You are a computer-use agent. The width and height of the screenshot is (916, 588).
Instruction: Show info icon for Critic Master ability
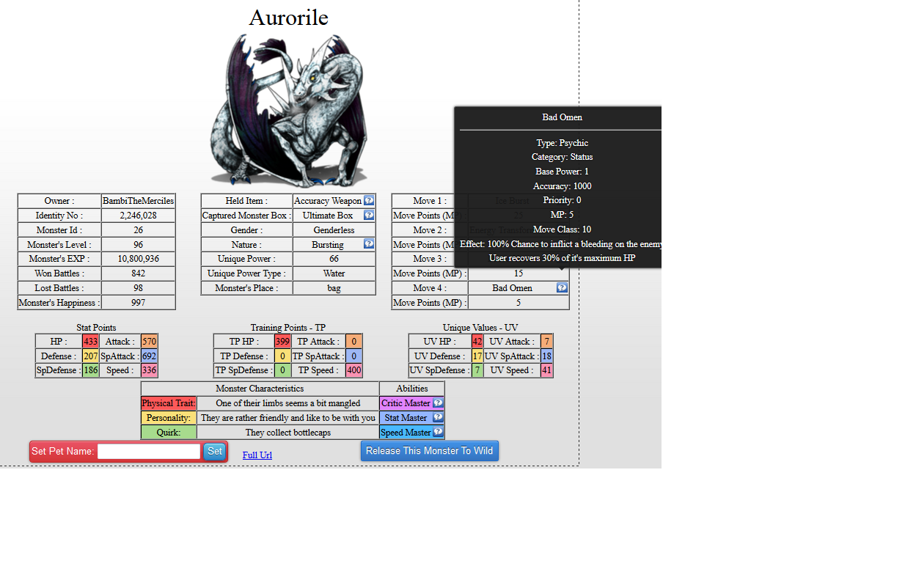click(438, 403)
